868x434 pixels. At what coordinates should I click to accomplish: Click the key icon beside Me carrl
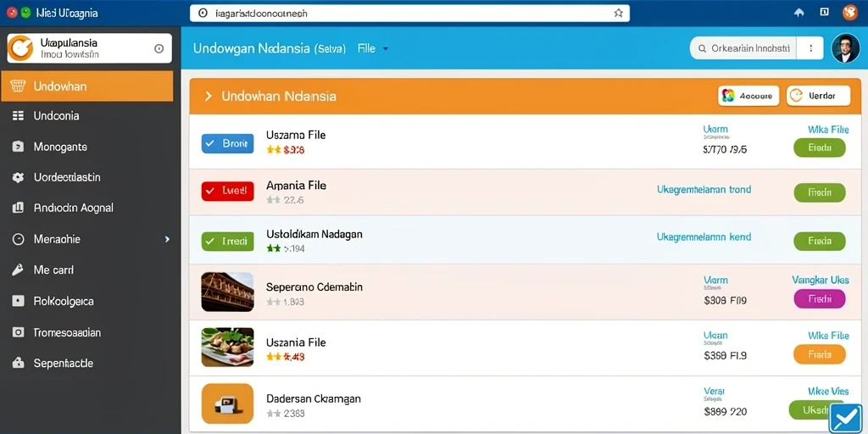18,270
